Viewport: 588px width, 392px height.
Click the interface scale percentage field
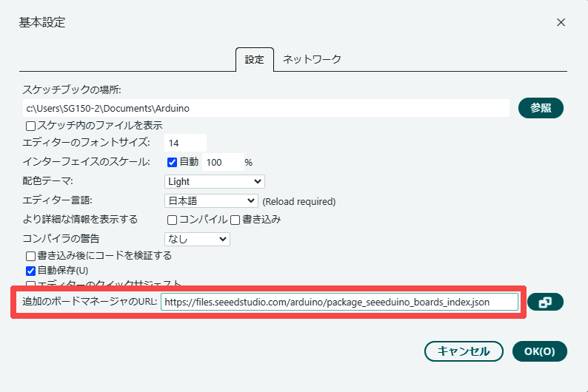222,162
